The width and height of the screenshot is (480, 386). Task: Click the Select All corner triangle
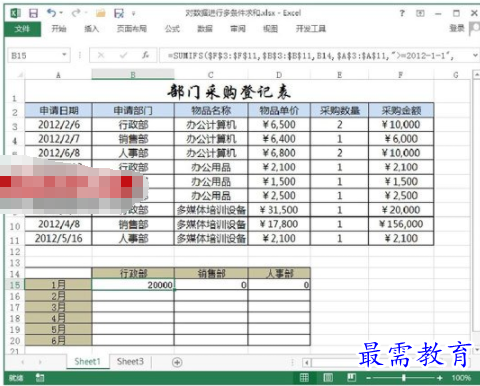20,75
